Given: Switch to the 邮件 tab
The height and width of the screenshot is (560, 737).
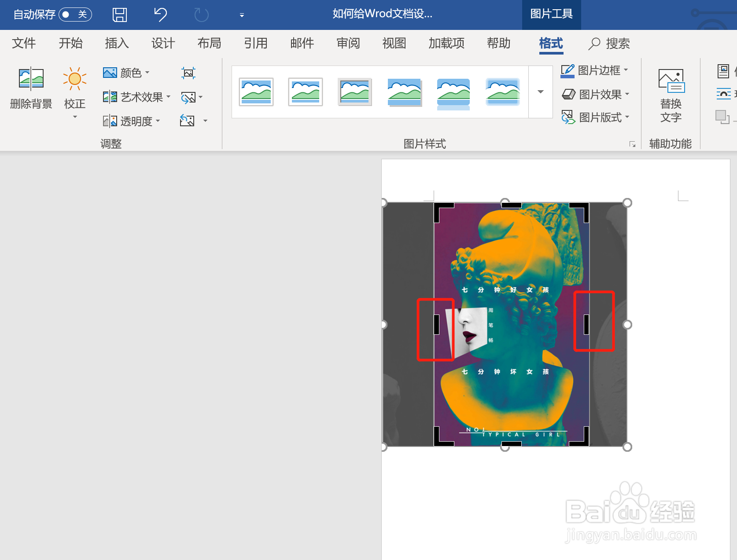Looking at the screenshot, I should (302, 43).
